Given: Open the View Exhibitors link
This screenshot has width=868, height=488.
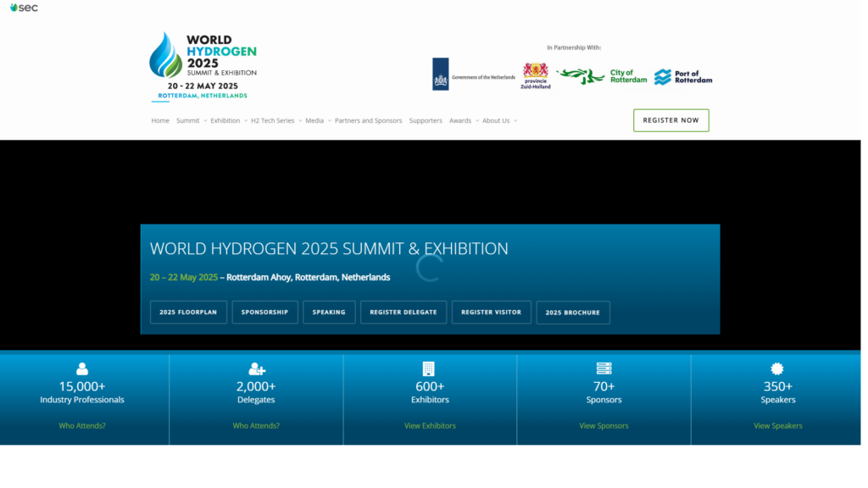Looking at the screenshot, I should pos(430,425).
